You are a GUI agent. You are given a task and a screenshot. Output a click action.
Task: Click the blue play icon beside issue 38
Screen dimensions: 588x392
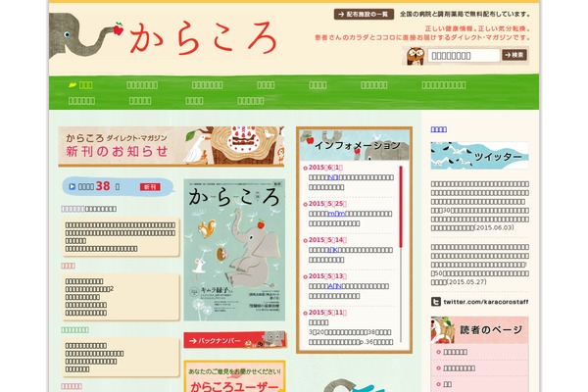tap(72, 186)
